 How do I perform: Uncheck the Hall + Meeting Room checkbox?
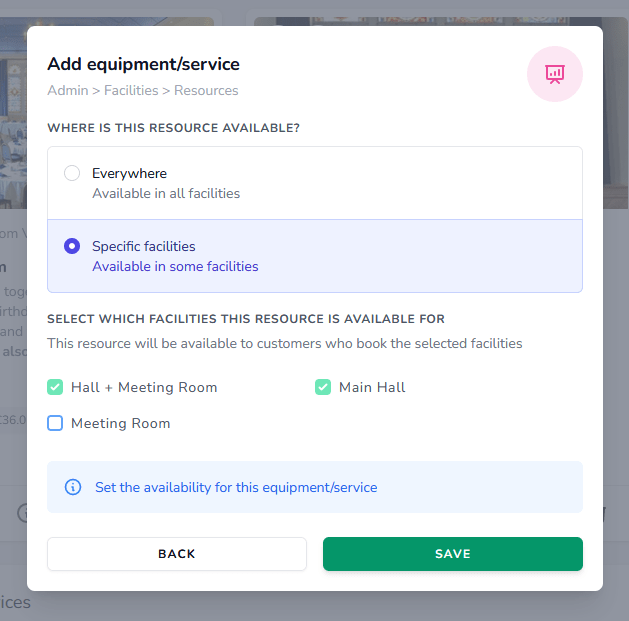coord(56,387)
